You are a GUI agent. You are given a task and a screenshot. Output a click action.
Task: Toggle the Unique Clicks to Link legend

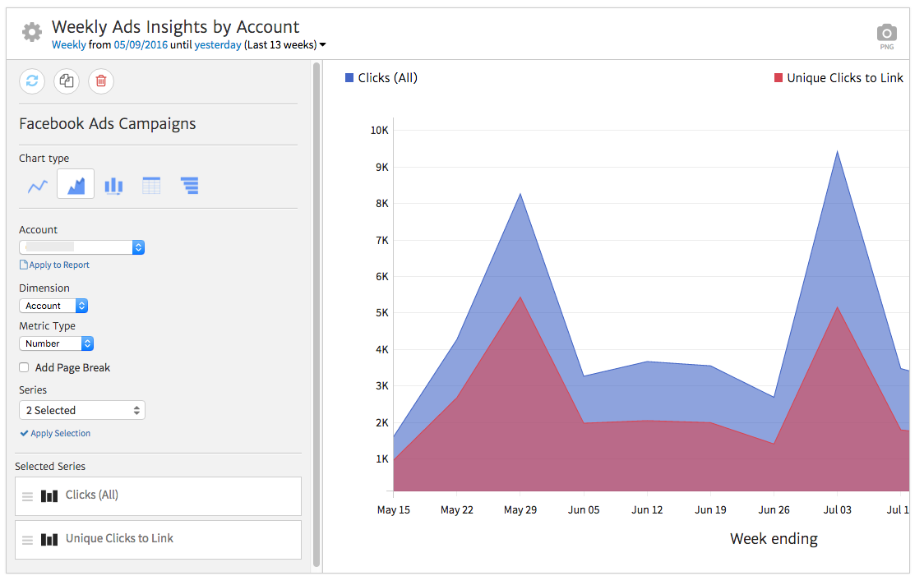coord(838,77)
